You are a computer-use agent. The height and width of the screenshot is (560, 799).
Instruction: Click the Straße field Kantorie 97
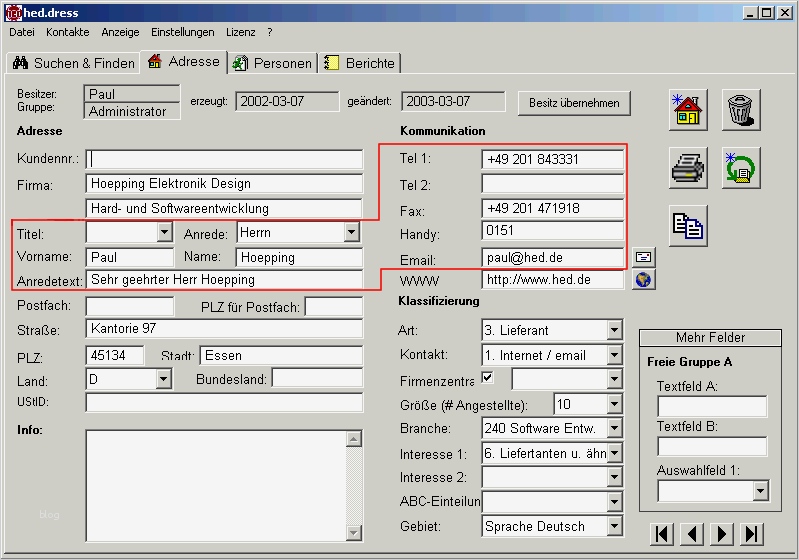[x=224, y=329]
